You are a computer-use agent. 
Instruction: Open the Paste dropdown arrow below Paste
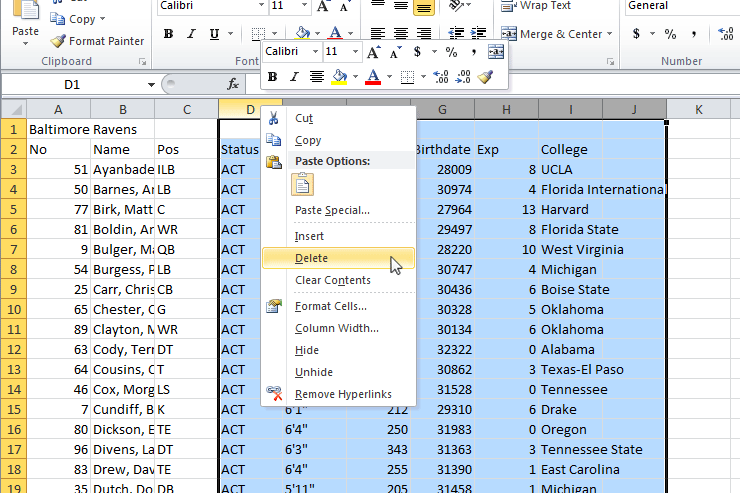[25, 43]
